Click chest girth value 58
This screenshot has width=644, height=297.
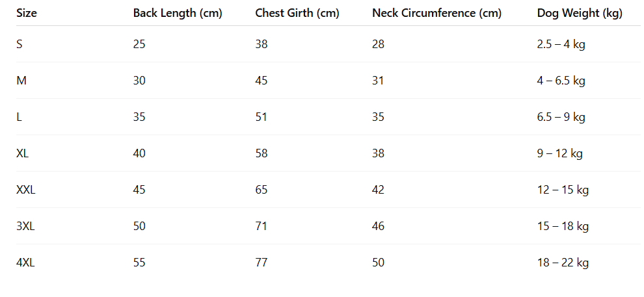[x=262, y=153]
